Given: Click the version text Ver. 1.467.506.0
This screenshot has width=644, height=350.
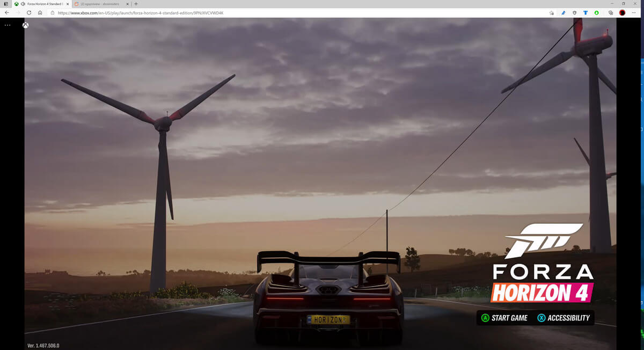Looking at the screenshot, I should click(x=43, y=346).
